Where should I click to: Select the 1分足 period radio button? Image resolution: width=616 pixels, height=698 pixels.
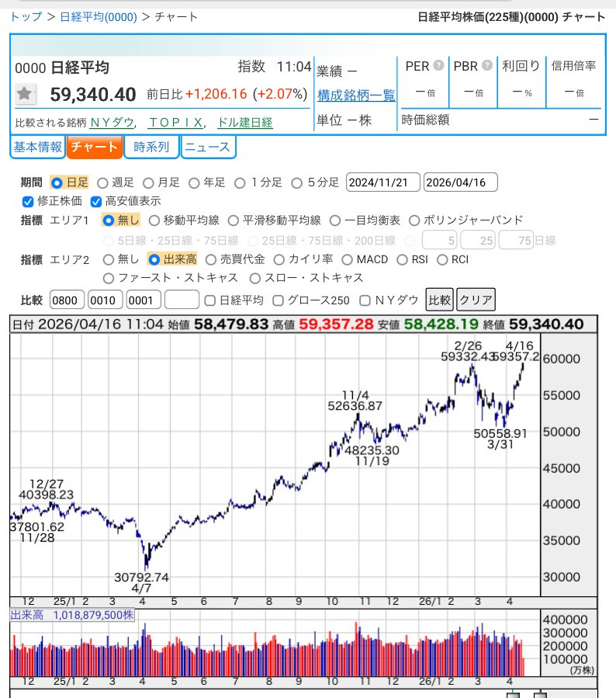(240, 183)
